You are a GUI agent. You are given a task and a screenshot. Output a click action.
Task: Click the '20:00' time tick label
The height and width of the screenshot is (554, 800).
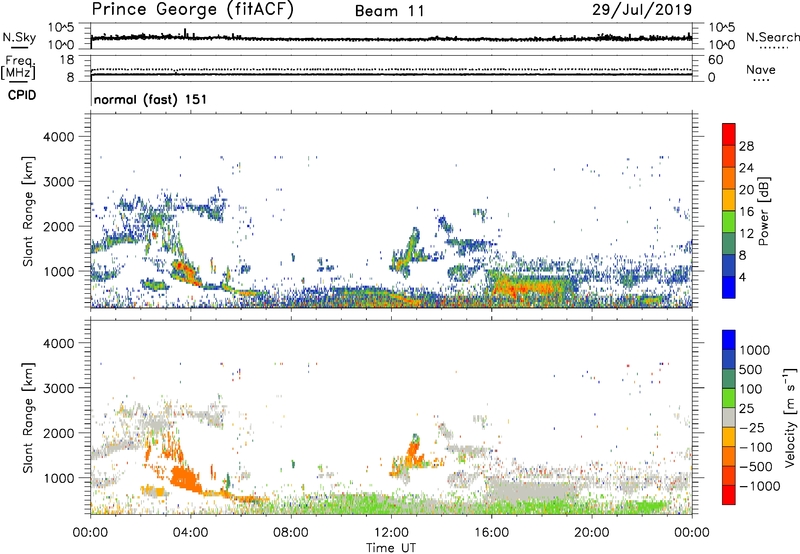pos(591,533)
